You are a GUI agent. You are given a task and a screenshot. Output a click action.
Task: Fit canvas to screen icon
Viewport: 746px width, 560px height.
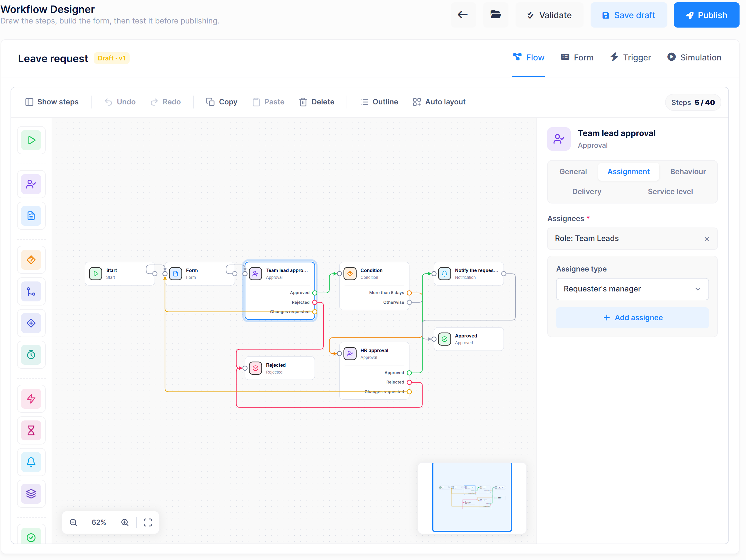coord(148,522)
